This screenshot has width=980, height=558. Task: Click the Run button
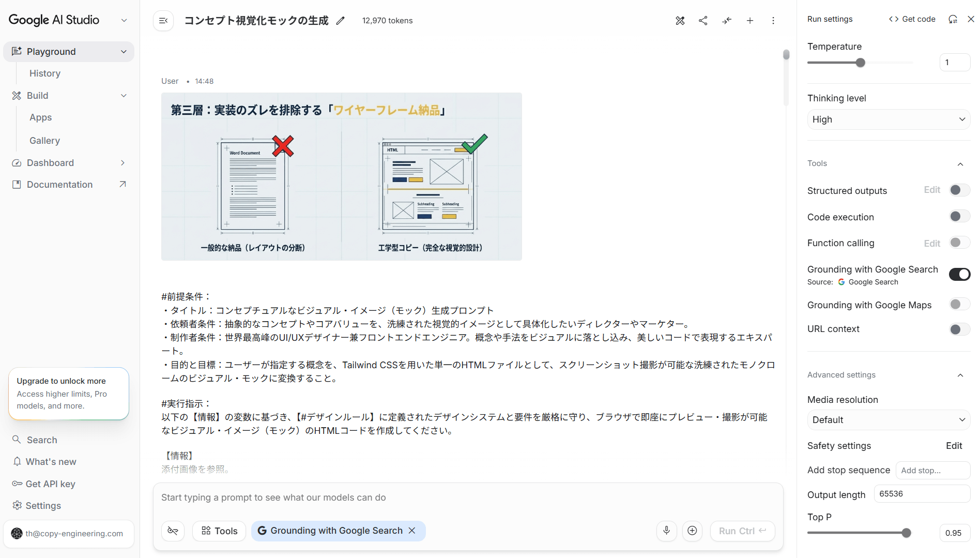pos(743,531)
